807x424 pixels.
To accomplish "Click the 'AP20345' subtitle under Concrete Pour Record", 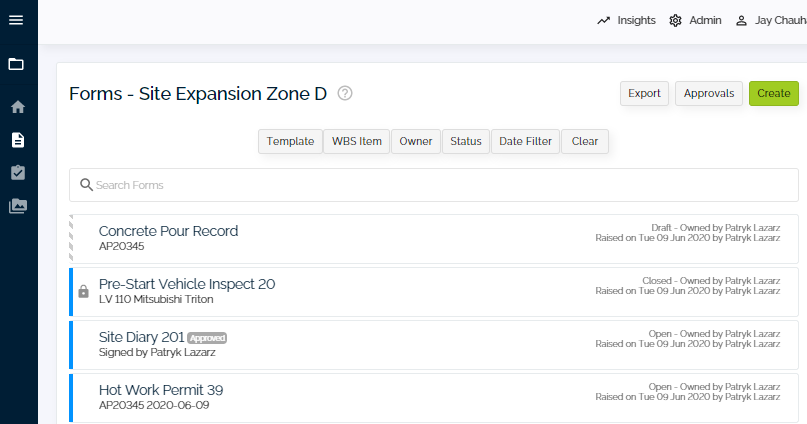I will click(121, 246).
